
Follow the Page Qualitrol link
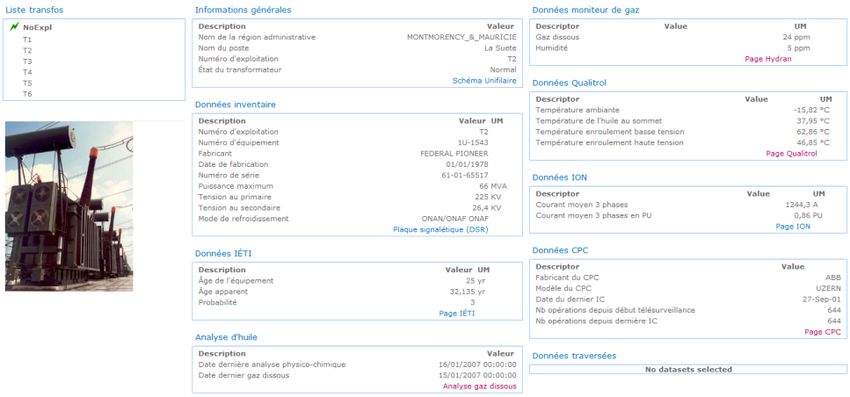click(x=791, y=154)
